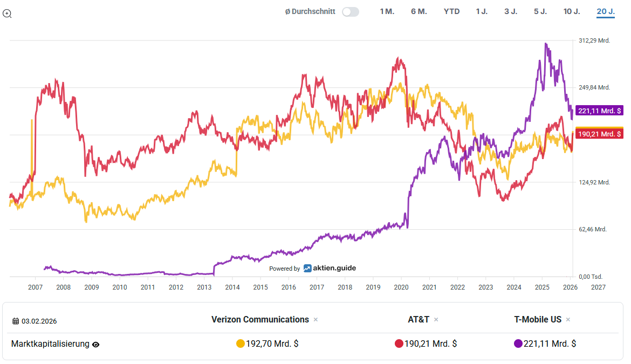Switch to the 6 M. range

point(419,11)
